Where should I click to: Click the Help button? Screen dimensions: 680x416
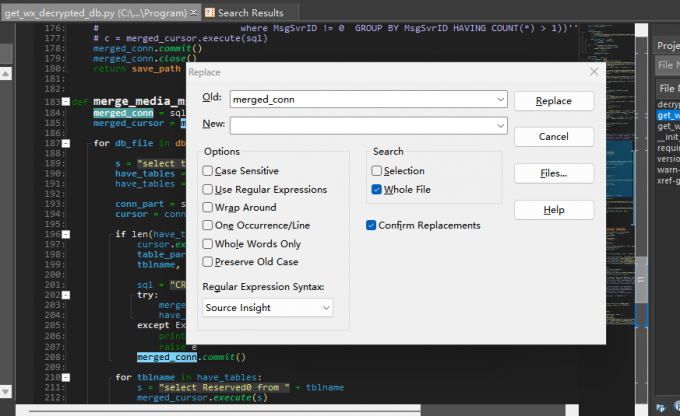pyautogui.click(x=554, y=210)
